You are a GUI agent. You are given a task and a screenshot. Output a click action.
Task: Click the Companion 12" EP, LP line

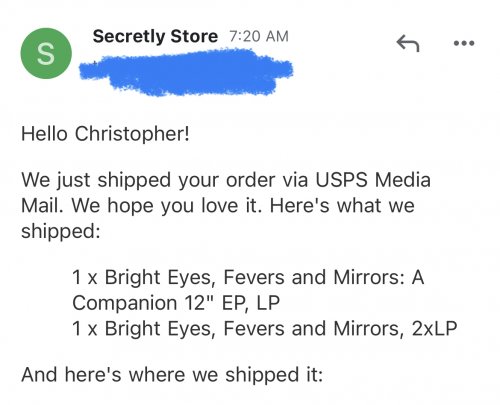pos(176,303)
